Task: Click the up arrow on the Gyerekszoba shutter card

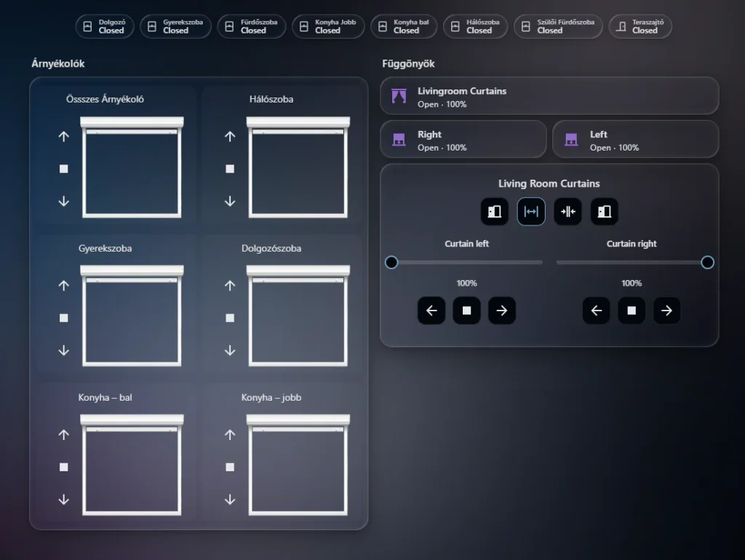Action: (x=64, y=286)
